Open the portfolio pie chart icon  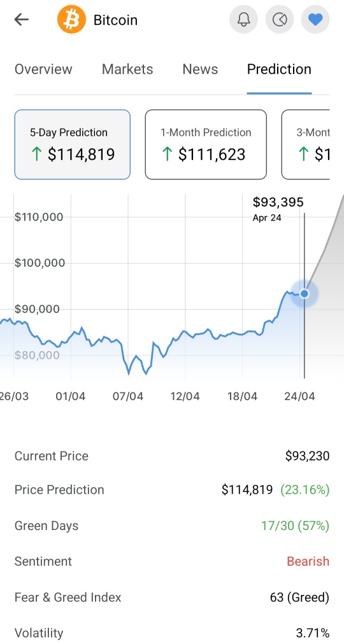pyautogui.click(x=280, y=19)
